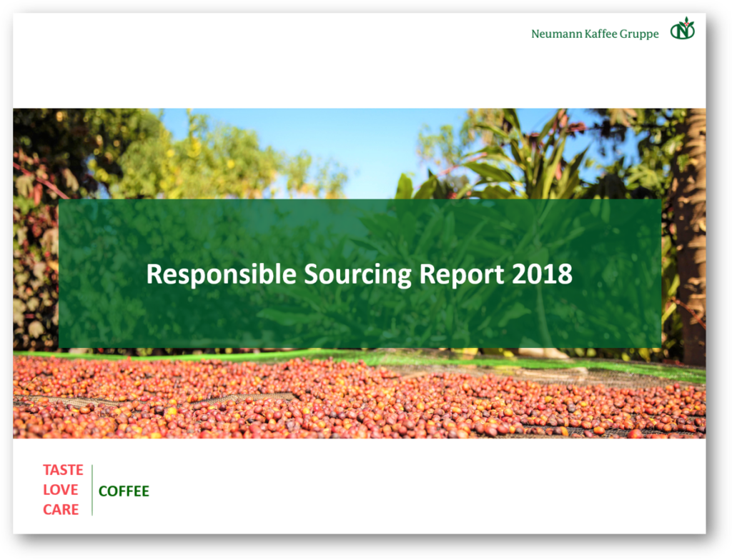Select the "Neumann Kaffee Gruppe" company name text

[595, 34]
